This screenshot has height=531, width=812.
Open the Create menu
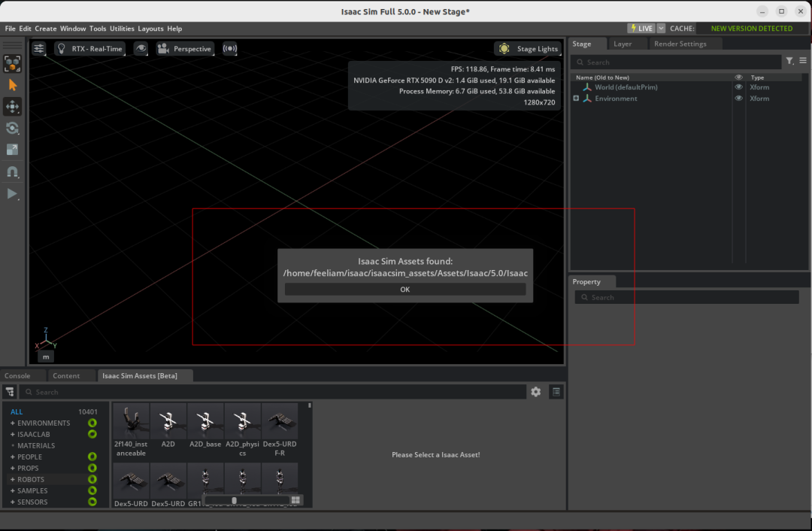pos(46,29)
